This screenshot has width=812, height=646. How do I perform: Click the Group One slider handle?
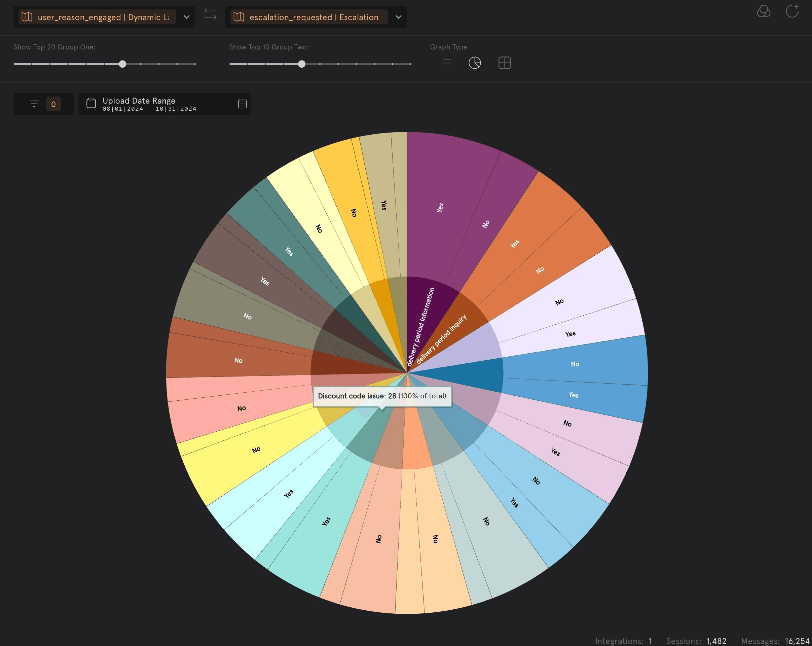coord(122,64)
